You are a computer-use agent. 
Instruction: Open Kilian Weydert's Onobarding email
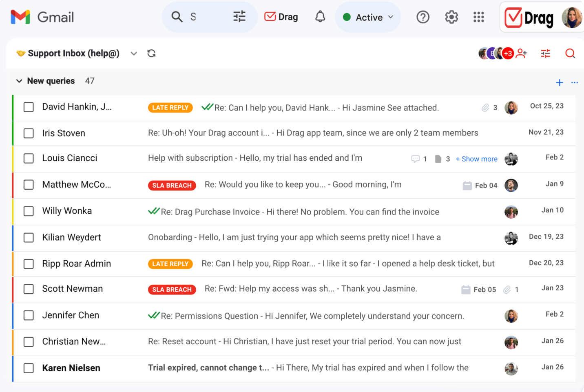294,237
